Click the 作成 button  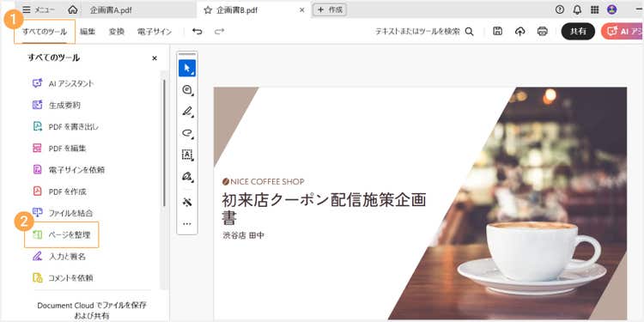pos(330,9)
